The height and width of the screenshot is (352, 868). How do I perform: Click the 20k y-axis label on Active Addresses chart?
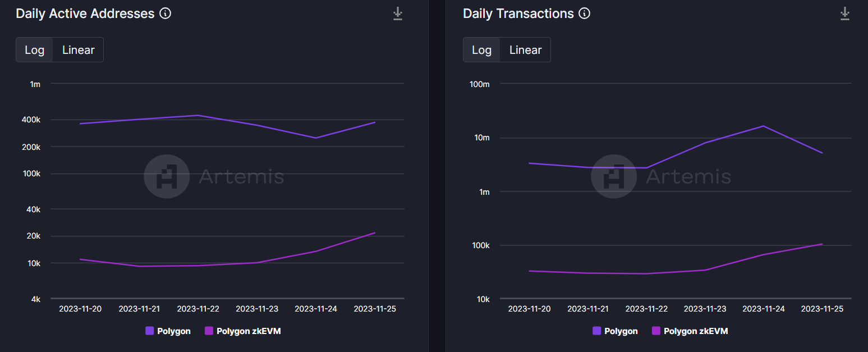pos(34,236)
